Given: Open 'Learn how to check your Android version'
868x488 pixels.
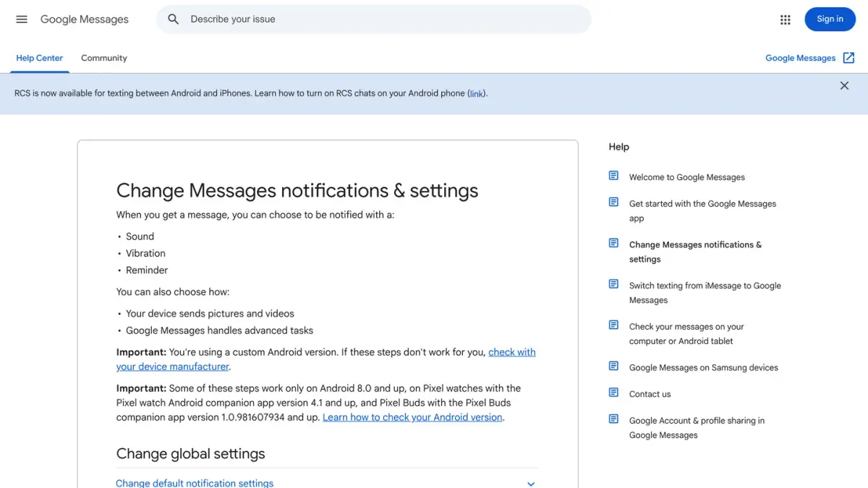Looking at the screenshot, I should point(412,417).
